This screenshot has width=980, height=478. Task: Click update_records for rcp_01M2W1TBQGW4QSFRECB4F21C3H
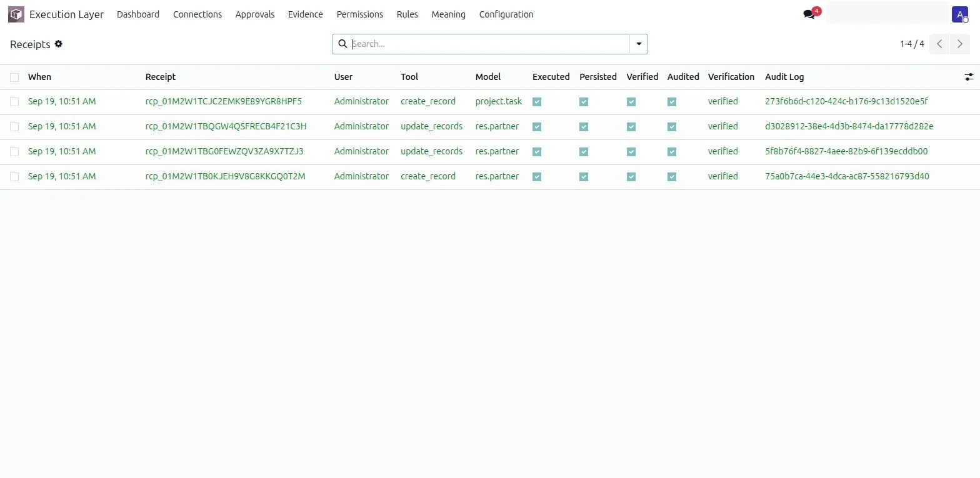432,126
